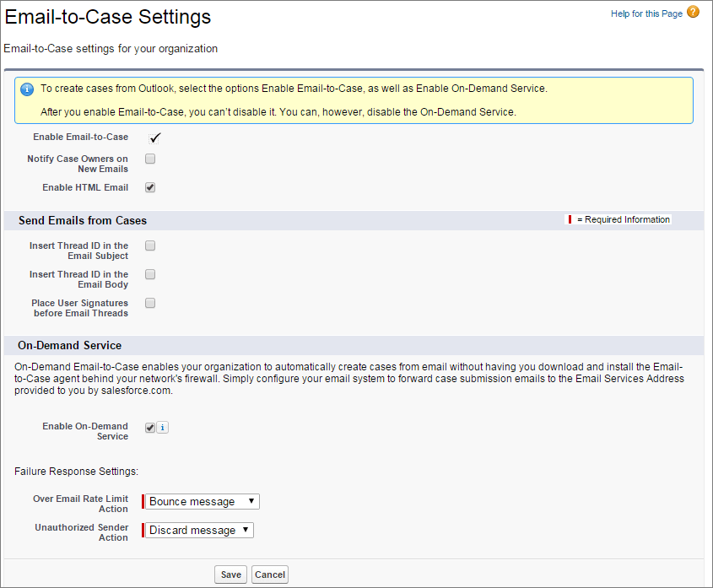The width and height of the screenshot is (713, 588).
Task: Click the Save button
Action: (230, 575)
